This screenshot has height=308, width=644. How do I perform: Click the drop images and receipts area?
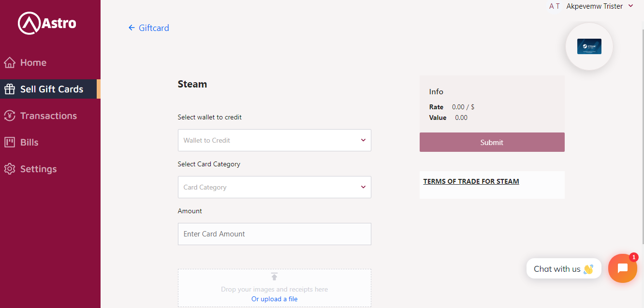[x=275, y=288]
